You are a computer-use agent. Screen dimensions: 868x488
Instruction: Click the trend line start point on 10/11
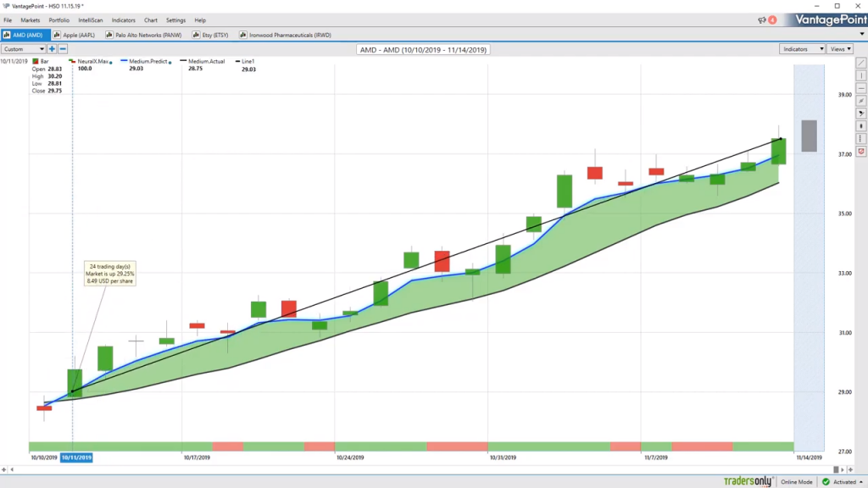click(73, 391)
